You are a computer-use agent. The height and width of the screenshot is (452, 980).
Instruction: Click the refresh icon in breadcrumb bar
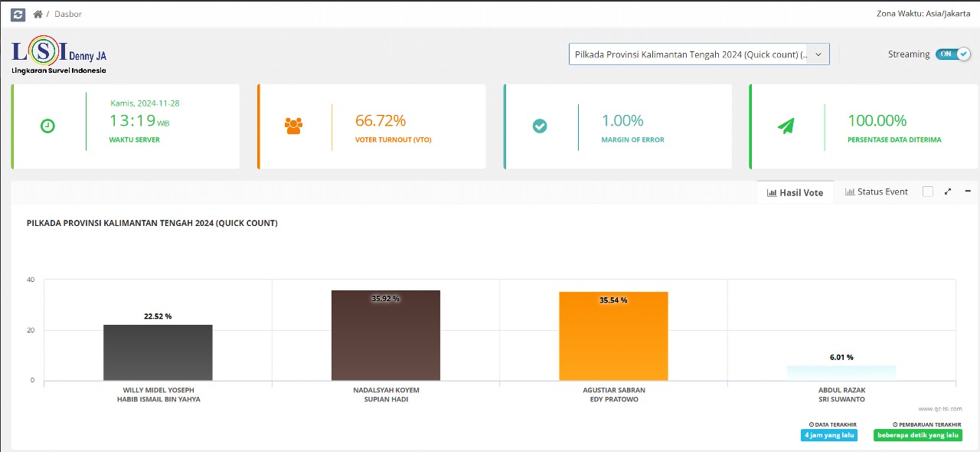18,14
